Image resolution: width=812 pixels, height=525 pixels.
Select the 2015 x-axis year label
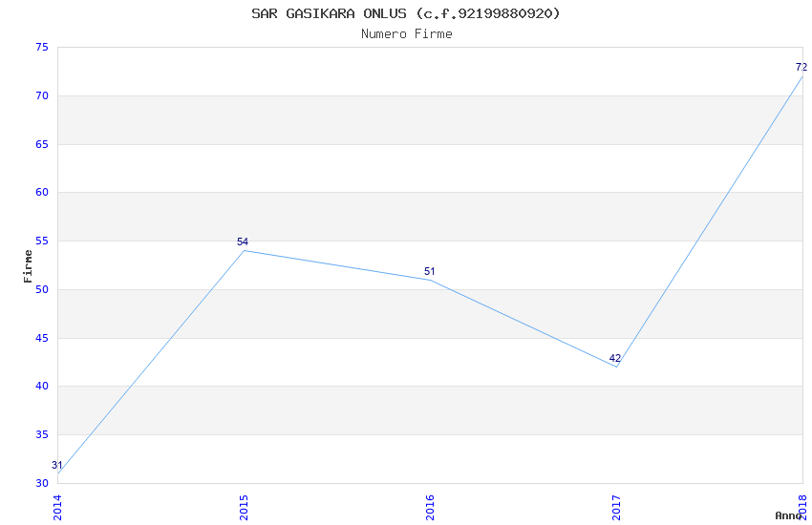244,508
